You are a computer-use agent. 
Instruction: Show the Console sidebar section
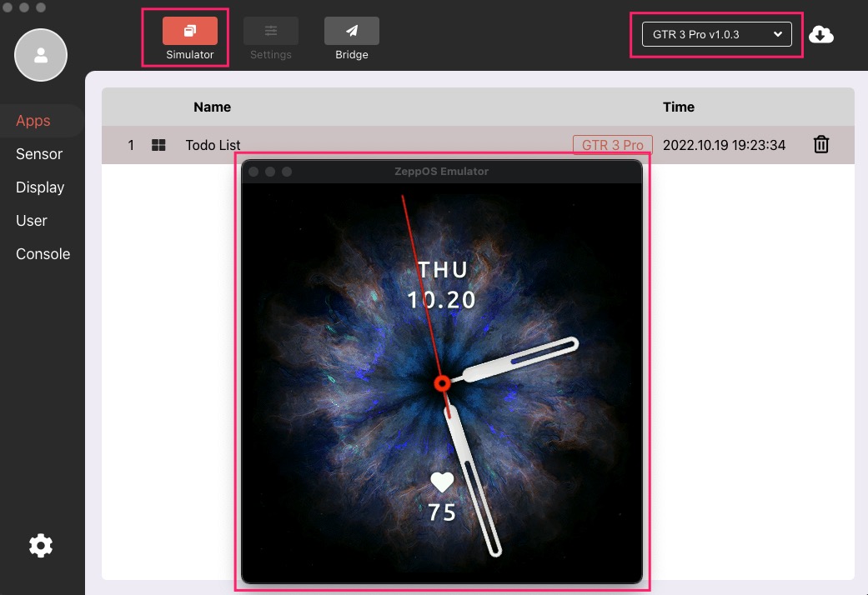click(43, 254)
